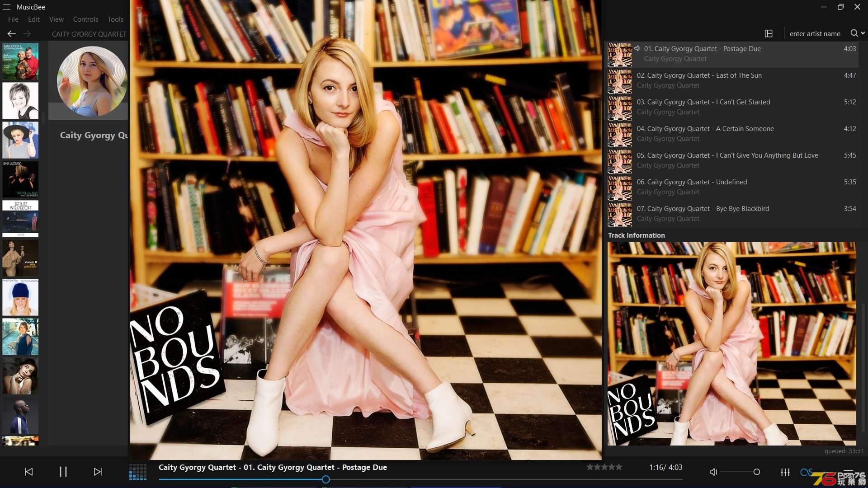Expand the search options dropdown arrow

[863, 33]
